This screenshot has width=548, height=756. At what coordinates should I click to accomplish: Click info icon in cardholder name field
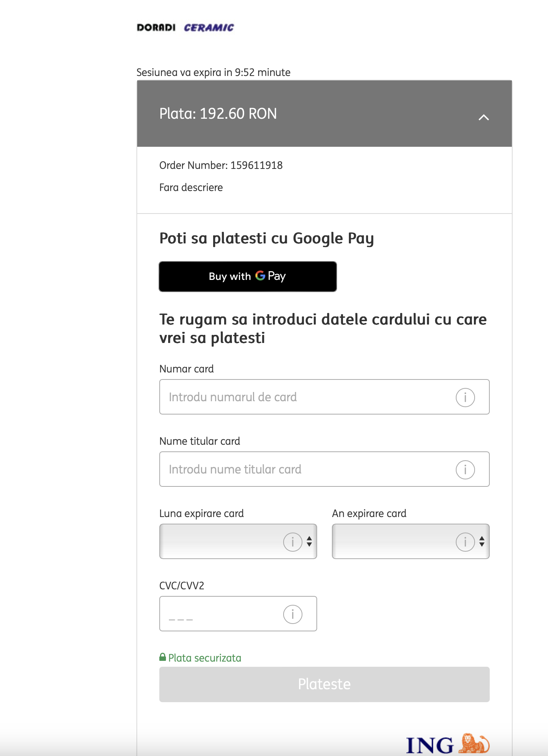(465, 469)
